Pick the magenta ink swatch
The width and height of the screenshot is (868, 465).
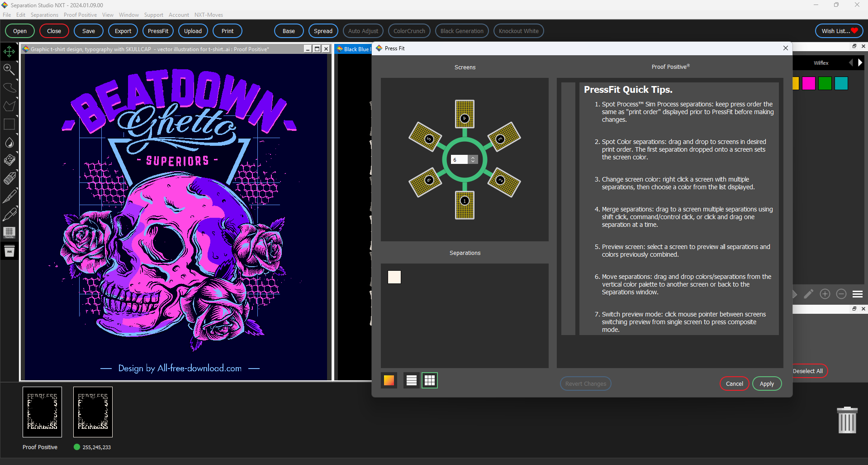click(x=809, y=83)
